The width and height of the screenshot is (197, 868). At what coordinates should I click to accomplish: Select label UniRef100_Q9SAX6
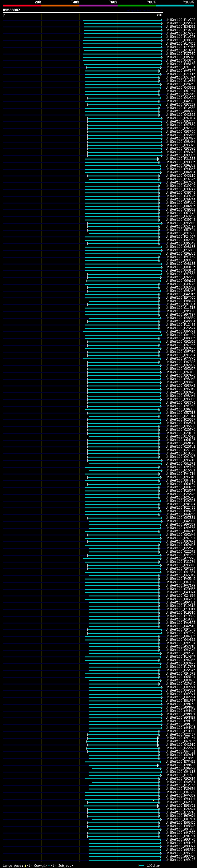coord(180,375)
